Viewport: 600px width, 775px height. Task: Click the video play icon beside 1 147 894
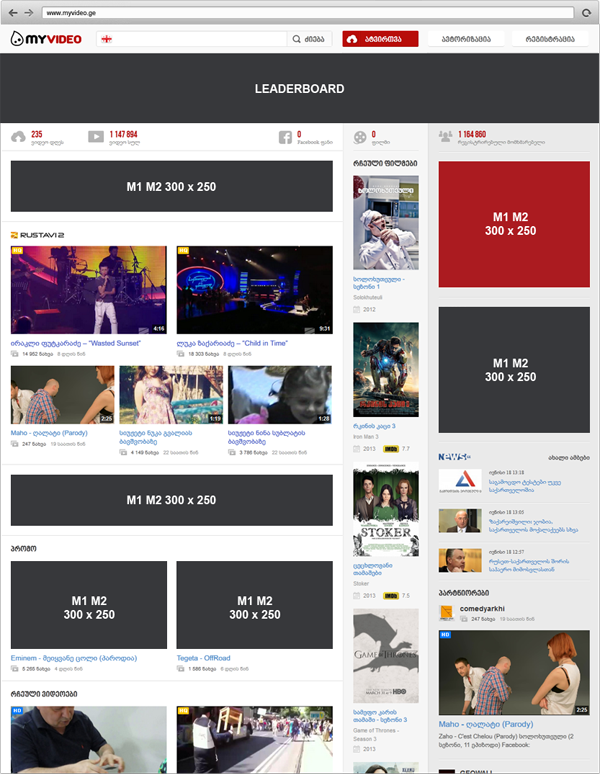point(95,138)
